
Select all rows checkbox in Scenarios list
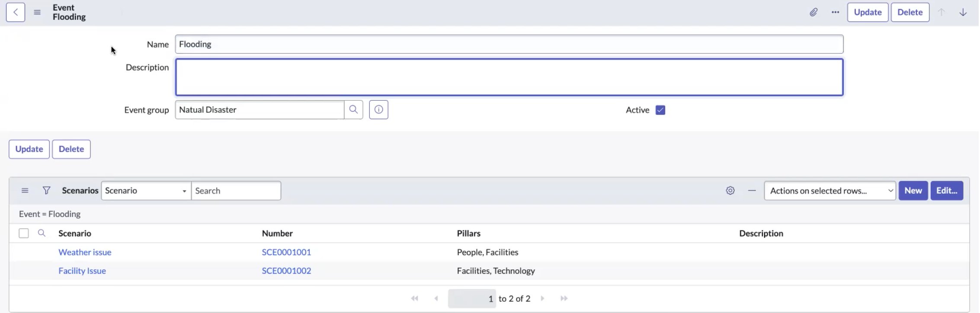click(x=24, y=233)
